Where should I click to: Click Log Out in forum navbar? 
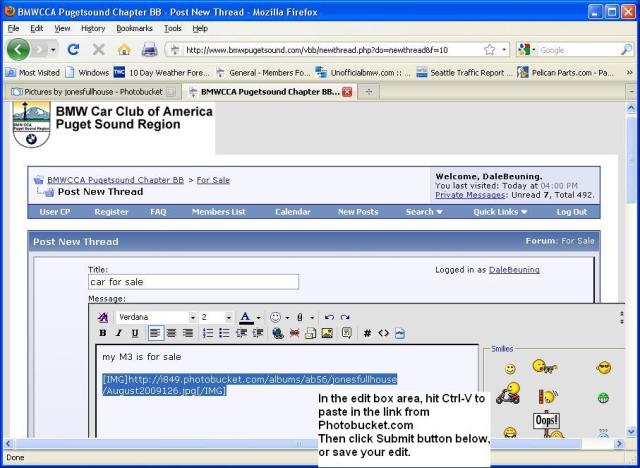[x=572, y=212]
